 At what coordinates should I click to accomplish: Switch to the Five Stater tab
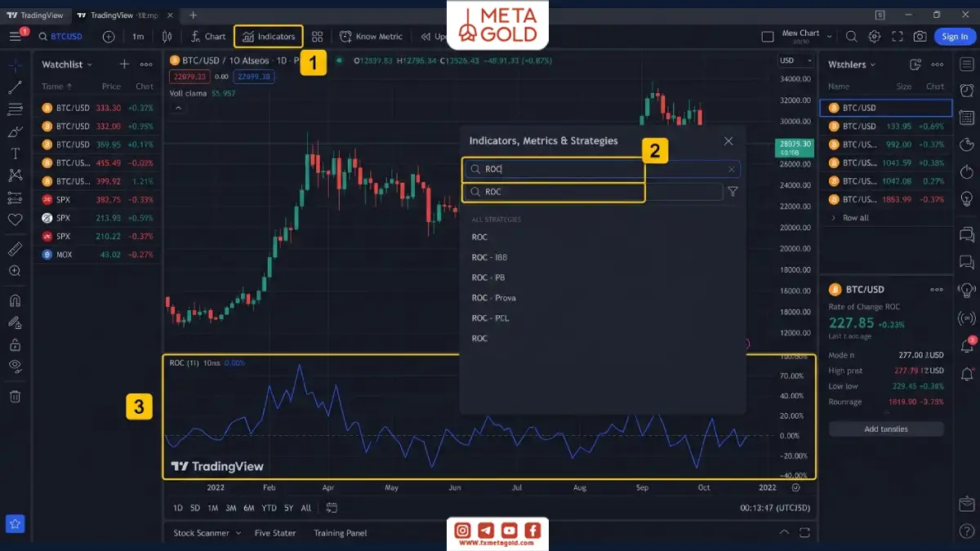(x=275, y=533)
